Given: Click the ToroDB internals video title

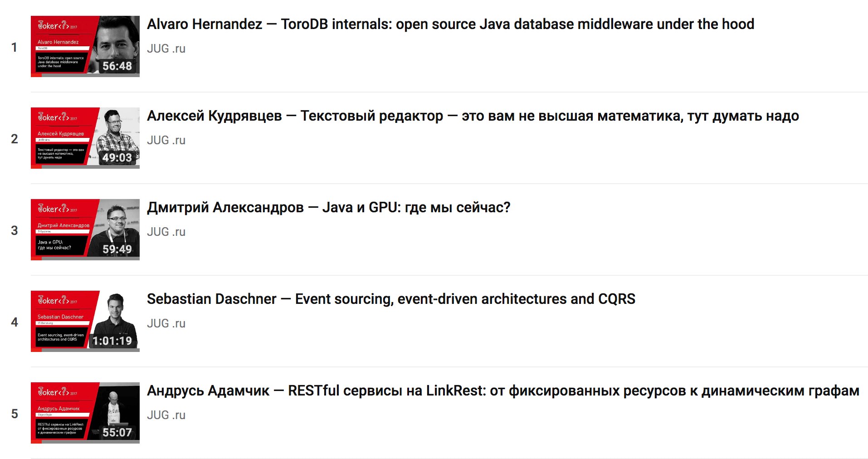Looking at the screenshot, I should click(450, 24).
